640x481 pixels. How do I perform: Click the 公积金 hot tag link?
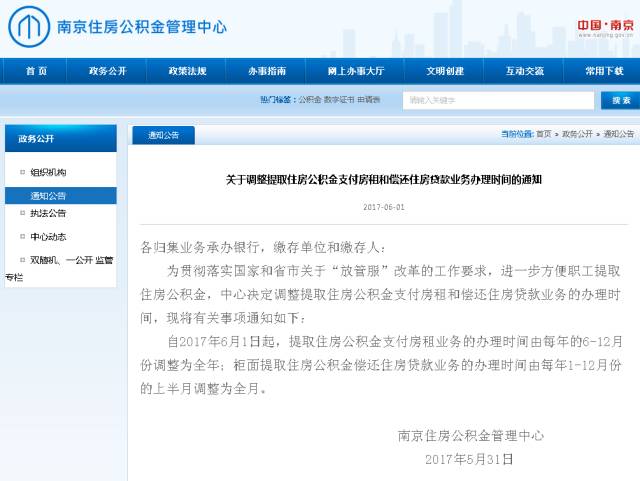(310, 100)
